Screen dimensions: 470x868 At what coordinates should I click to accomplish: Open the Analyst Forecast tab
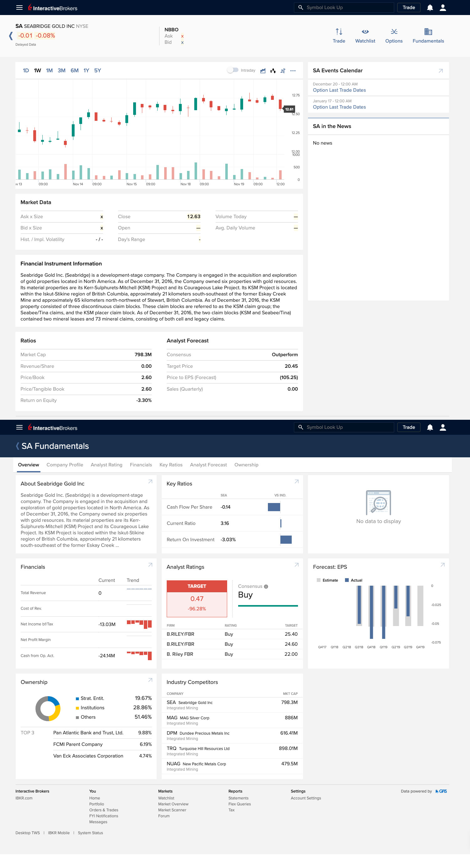click(x=208, y=465)
